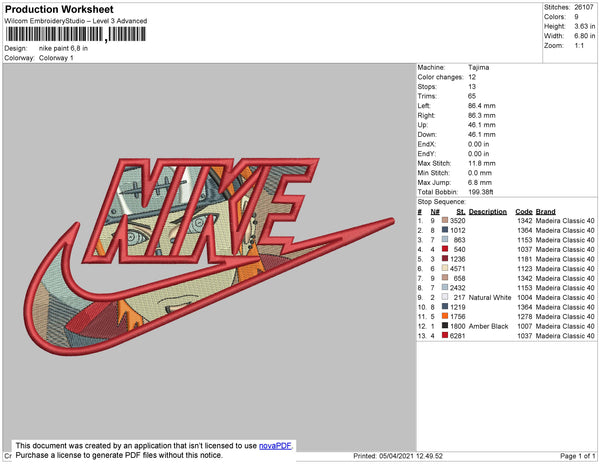Select the 'Production Worksheet' heading
This screenshot has height=464, width=600.
click(x=59, y=10)
